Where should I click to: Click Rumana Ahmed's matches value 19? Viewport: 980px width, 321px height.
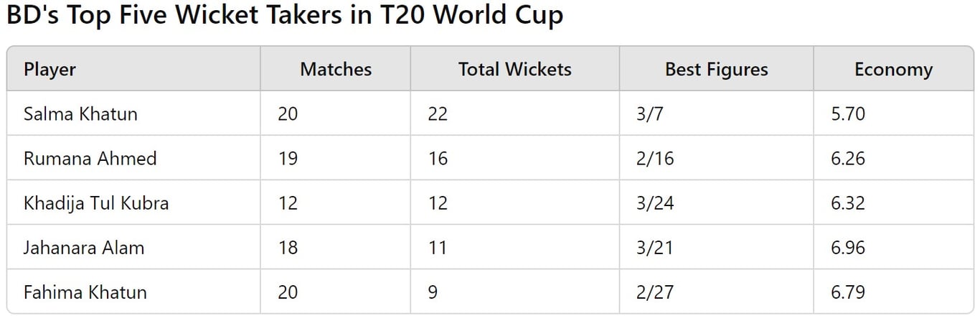tap(288, 159)
